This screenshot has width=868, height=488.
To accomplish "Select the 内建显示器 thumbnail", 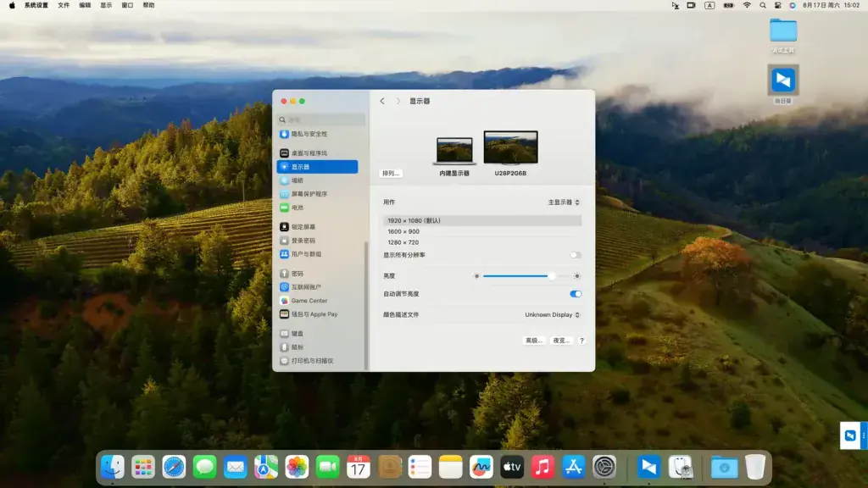I will [x=454, y=151].
